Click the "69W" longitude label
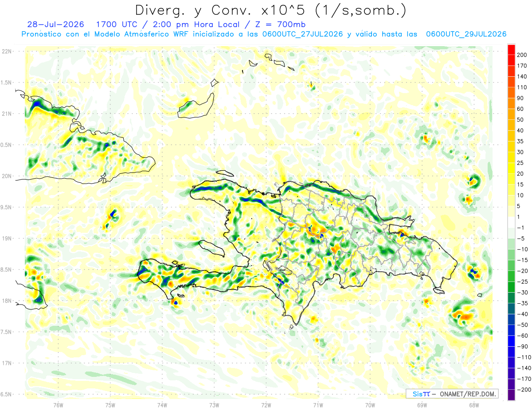 point(422,405)
